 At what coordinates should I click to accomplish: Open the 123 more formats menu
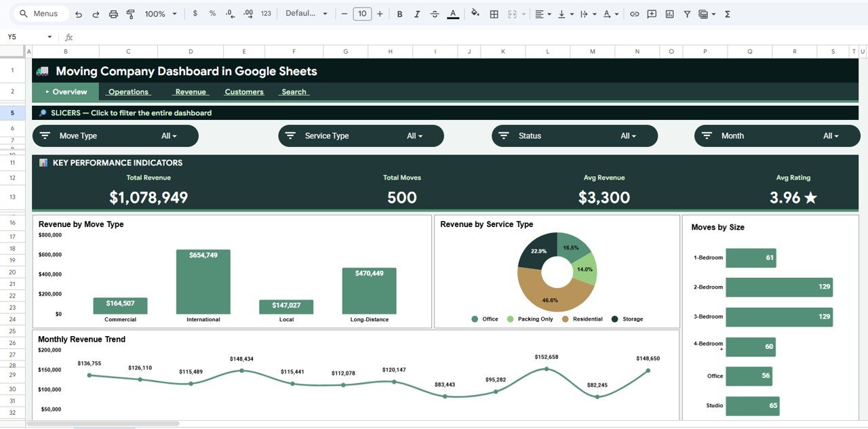(266, 14)
